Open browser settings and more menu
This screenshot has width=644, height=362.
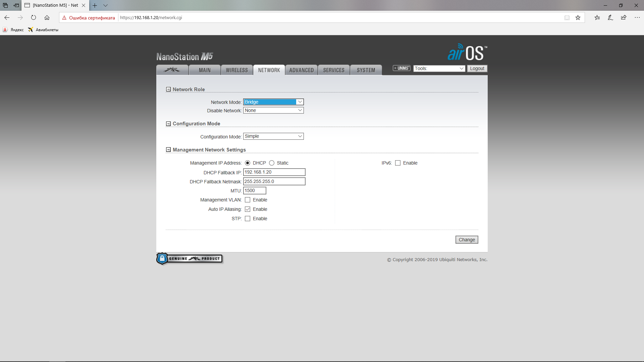point(637,18)
